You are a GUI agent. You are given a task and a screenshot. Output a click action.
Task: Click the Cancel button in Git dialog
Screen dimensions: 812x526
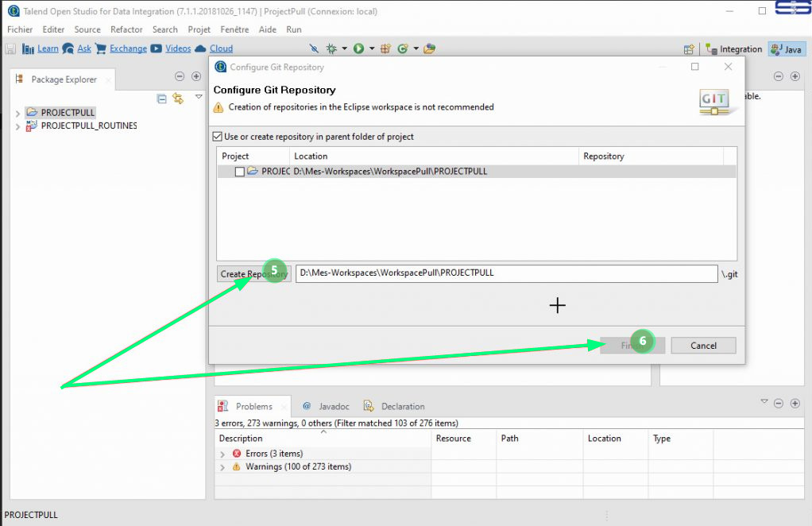point(703,346)
